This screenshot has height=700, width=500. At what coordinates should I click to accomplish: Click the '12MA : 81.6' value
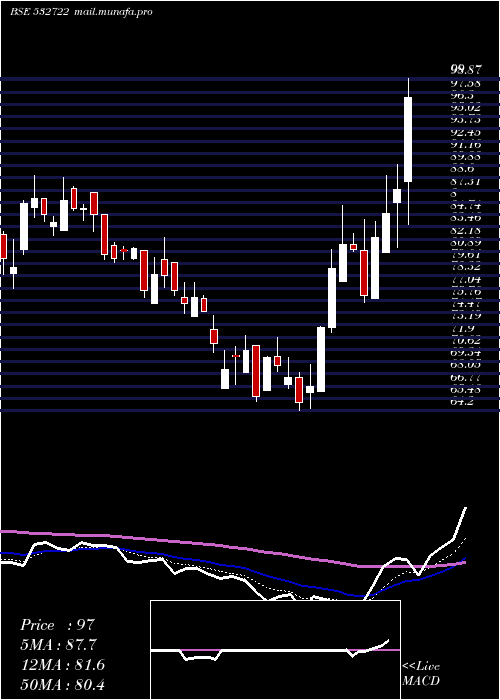62,665
